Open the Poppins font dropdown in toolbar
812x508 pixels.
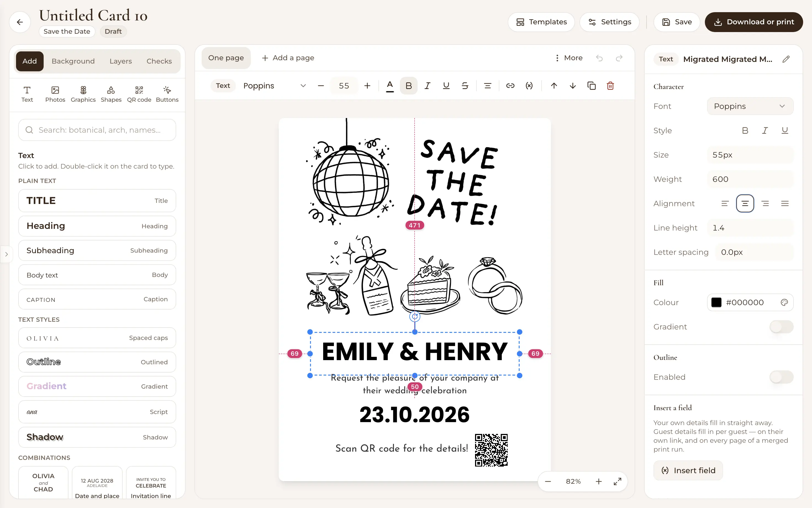pos(275,86)
